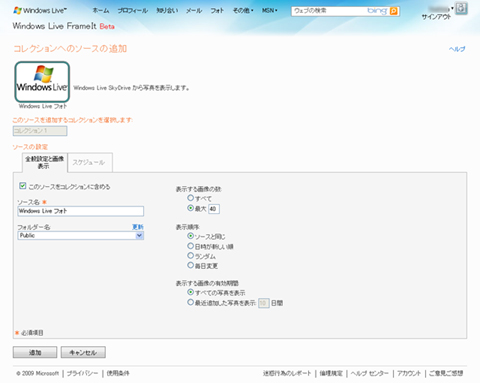The height and width of the screenshot is (383, 480).
Task: Open the アカウント footer link
Action: point(409,373)
